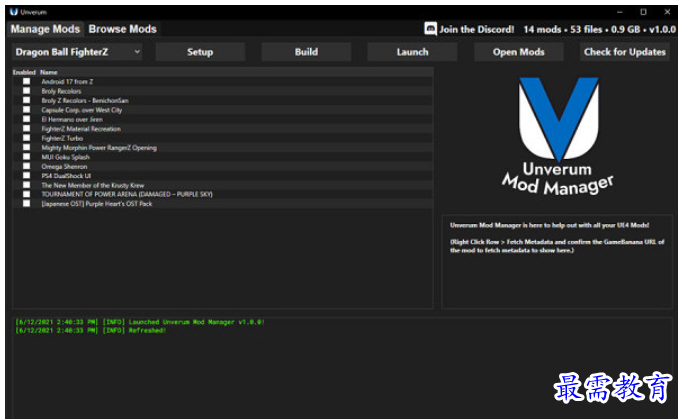Viewport: 678px width, 419px height.
Task: Select the MUI Goku Splash mod name
Action: 65,157
